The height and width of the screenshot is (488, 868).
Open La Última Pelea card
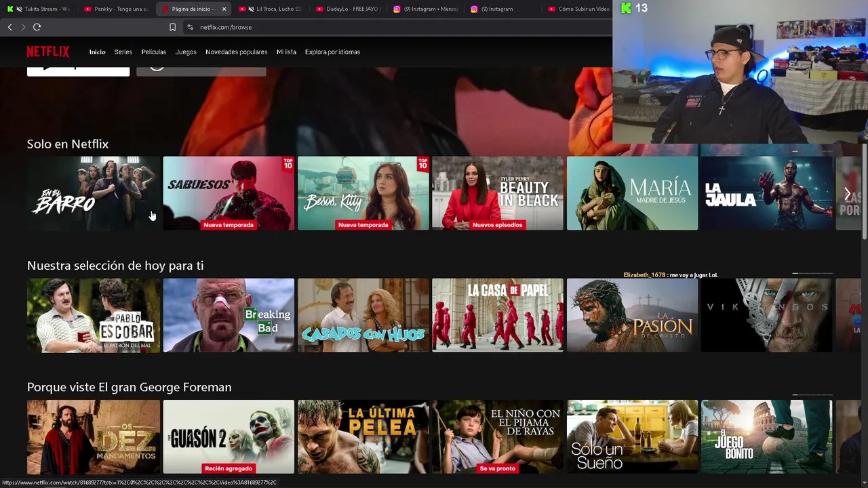click(363, 436)
